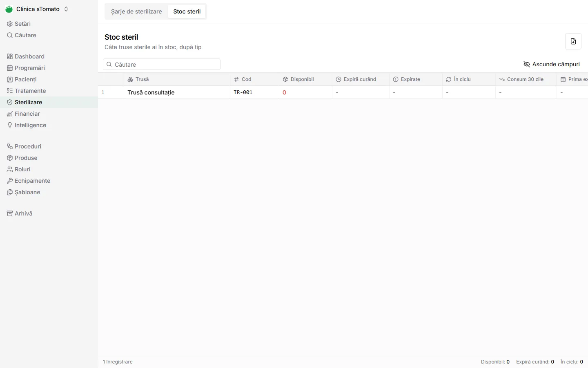Click the footer Expiră curând: 0 summary
Screen dimensions: 588x368
(535, 362)
